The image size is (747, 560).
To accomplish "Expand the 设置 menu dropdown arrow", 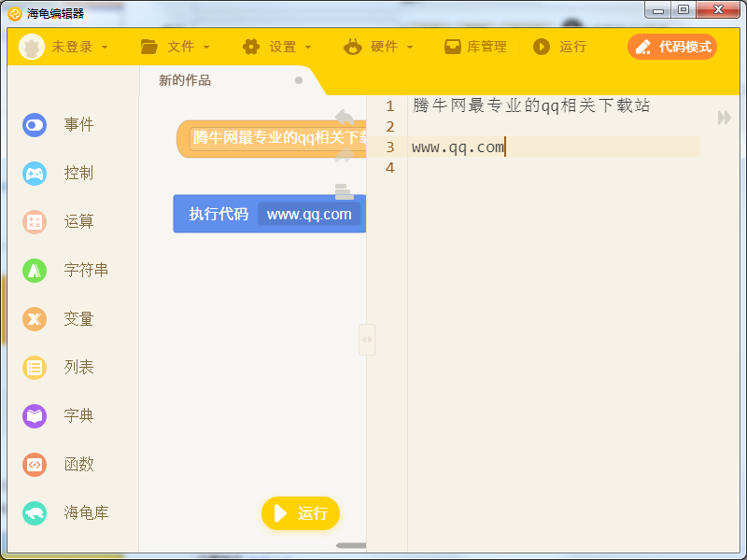I will [x=308, y=48].
